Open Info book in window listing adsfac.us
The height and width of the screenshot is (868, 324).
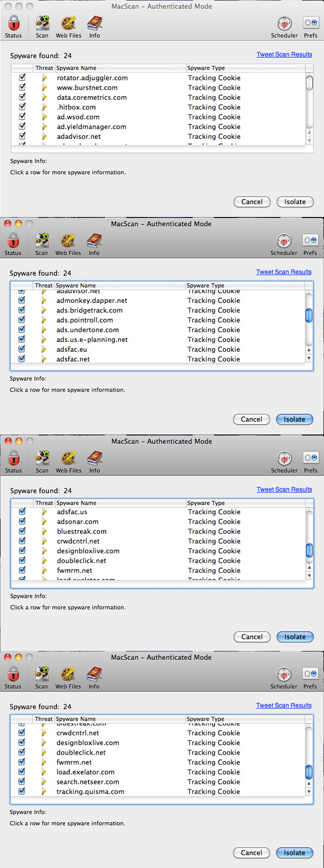pyautogui.click(x=94, y=462)
